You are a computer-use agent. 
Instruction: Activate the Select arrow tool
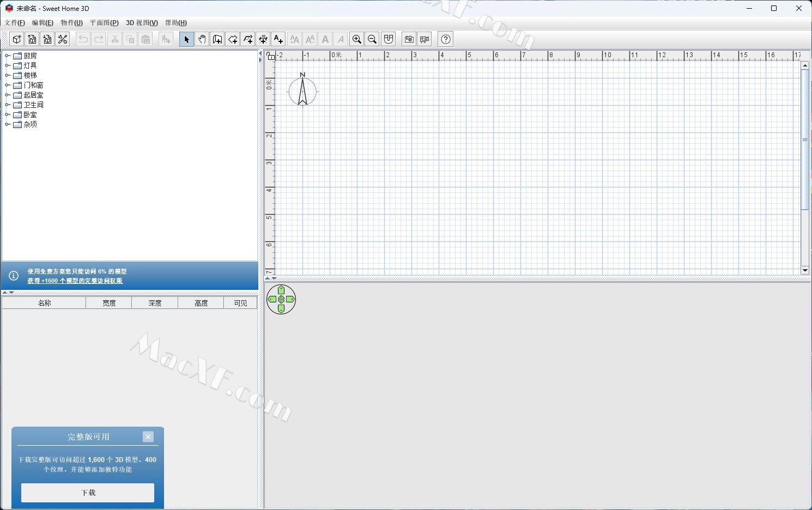point(186,39)
